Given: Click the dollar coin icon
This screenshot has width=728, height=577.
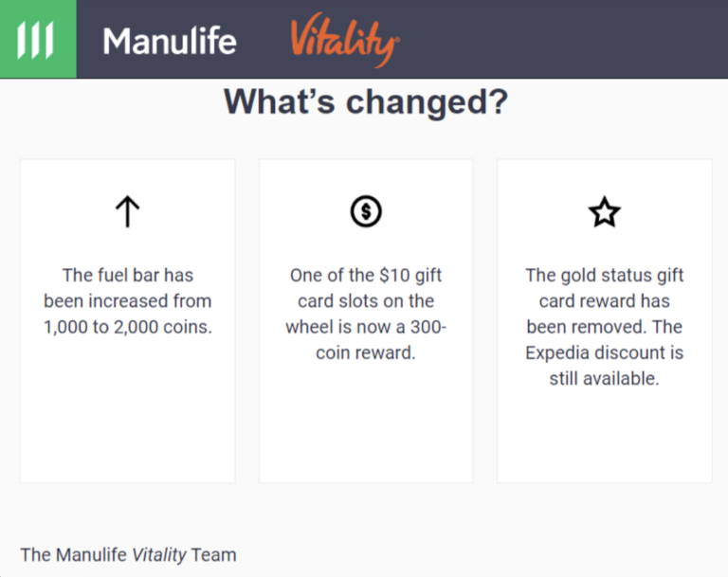Looking at the screenshot, I should pyautogui.click(x=365, y=212).
